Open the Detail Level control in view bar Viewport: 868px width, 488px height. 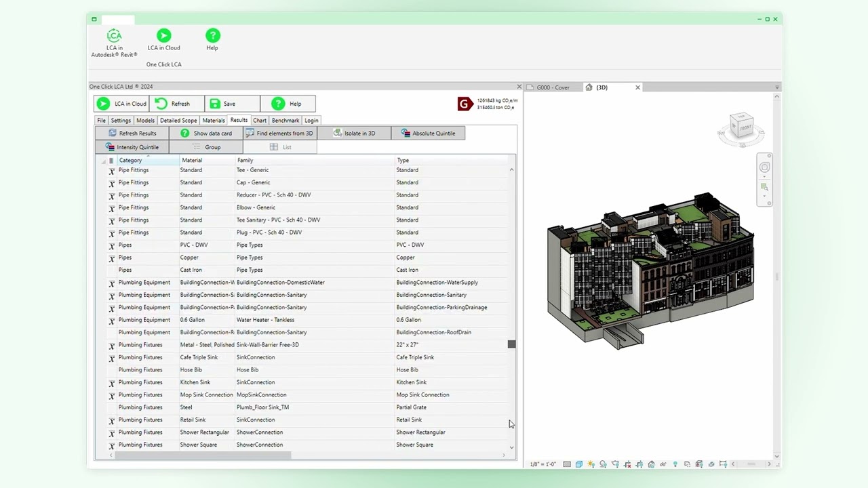567,464
